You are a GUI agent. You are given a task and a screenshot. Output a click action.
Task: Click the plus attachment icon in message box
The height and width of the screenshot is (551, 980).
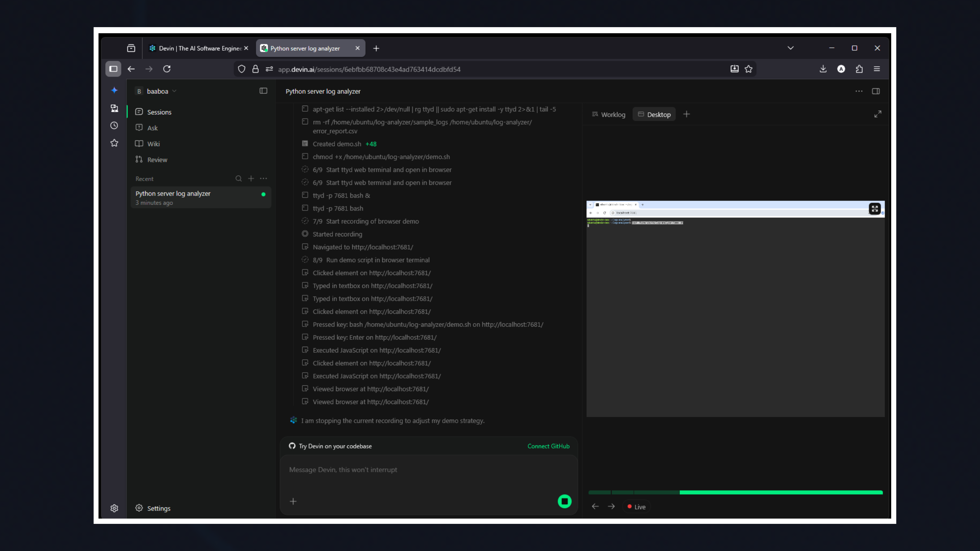click(293, 501)
